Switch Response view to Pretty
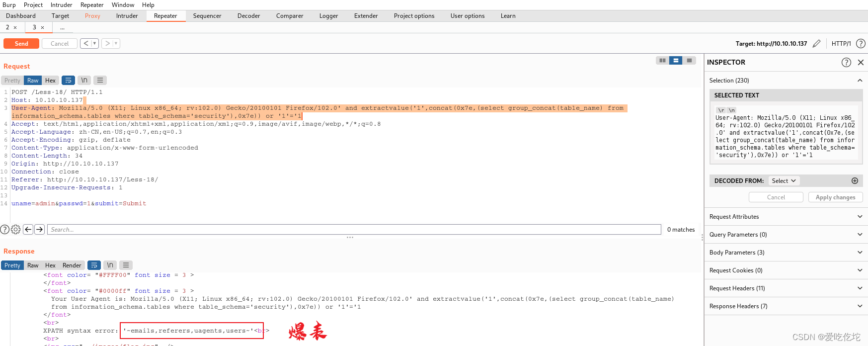Image resolution: width=868 pixels, height=346 pixels. [12, 265]
